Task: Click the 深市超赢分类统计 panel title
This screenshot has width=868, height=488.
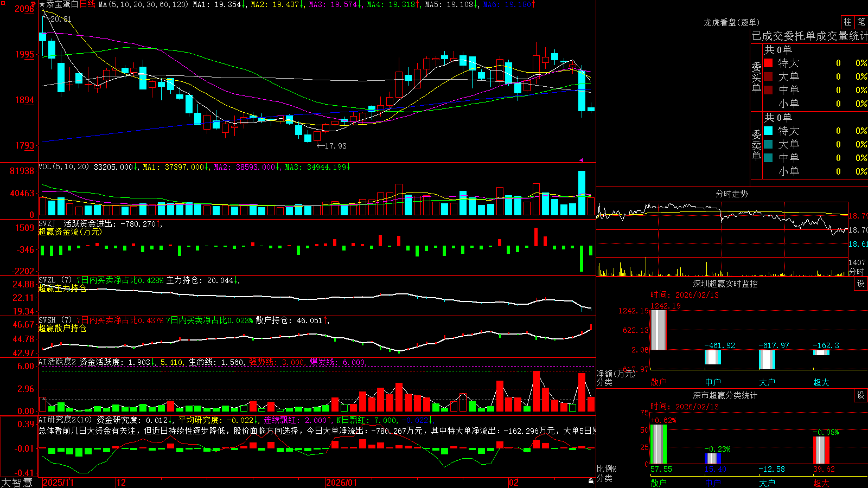Action: [725, 395]
